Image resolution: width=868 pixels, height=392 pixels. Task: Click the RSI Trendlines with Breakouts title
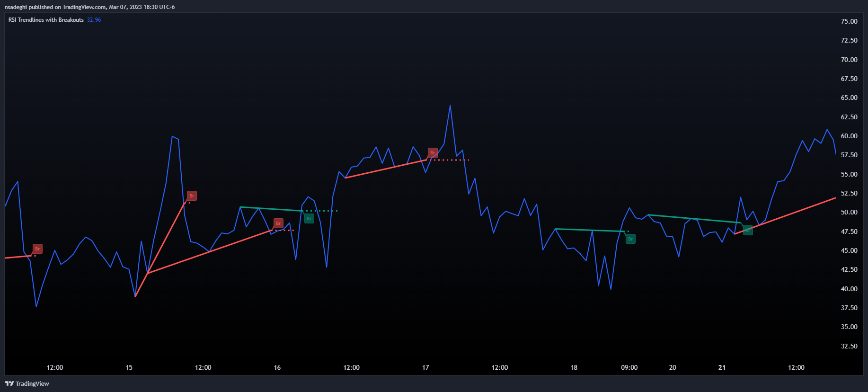pos(46,20)
